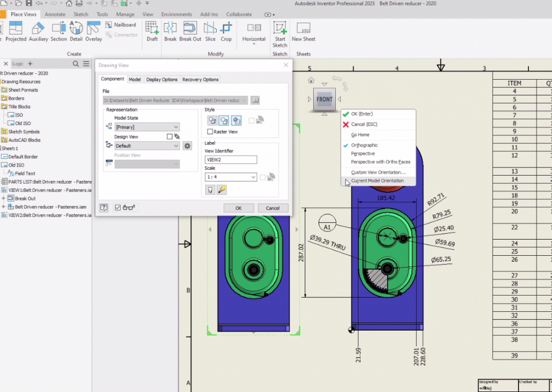Click OK in Drawing View dialog
This screenshot has height=392, width=552.
click(x=238, y=208)
